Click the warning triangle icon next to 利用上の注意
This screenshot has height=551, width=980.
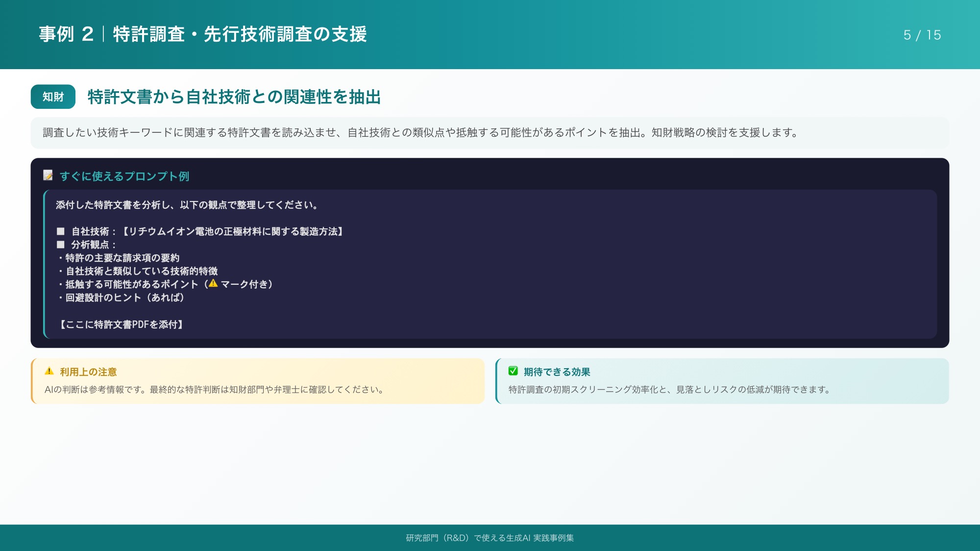[49, 371]
